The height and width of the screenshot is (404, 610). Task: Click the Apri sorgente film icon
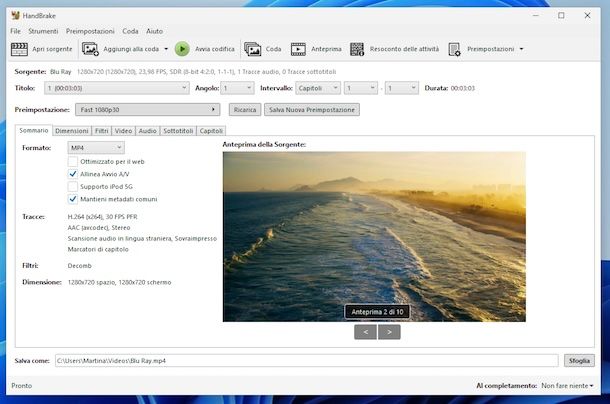[x=19, y=48]
